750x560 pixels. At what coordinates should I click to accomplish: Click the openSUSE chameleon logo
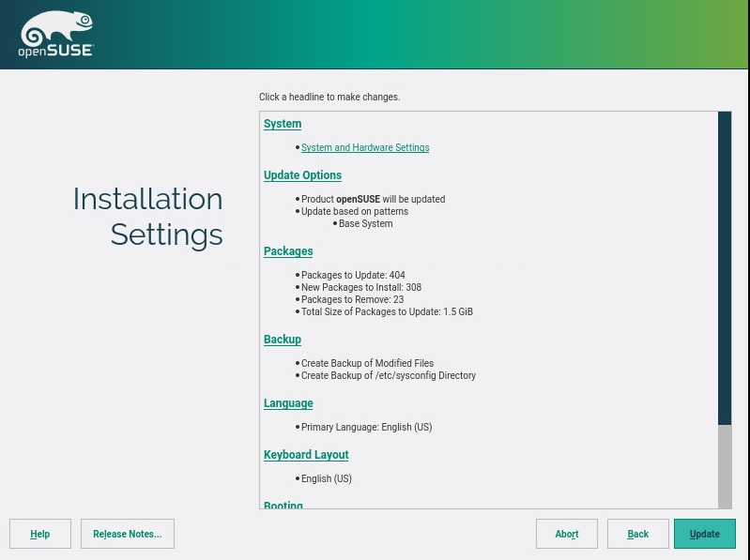(x=56, y=34)
